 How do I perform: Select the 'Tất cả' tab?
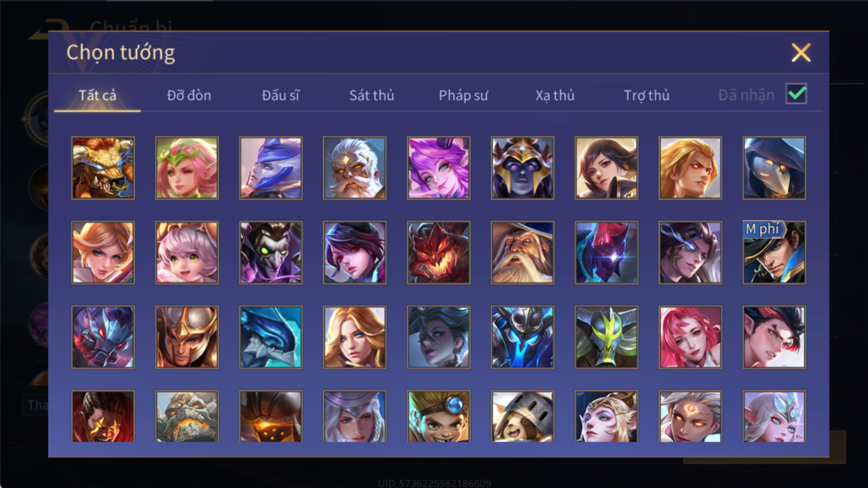tap(97, 95)
